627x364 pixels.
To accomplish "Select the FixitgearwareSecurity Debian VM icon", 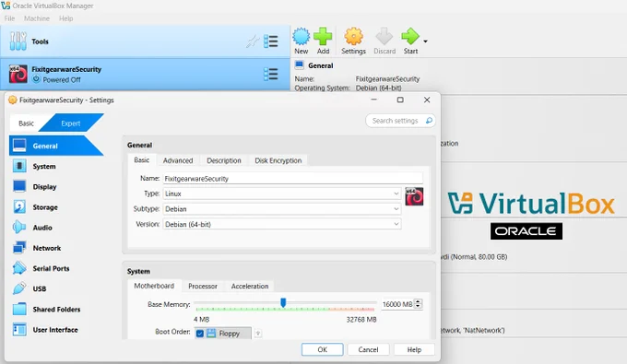I will [x=18, y=74].
